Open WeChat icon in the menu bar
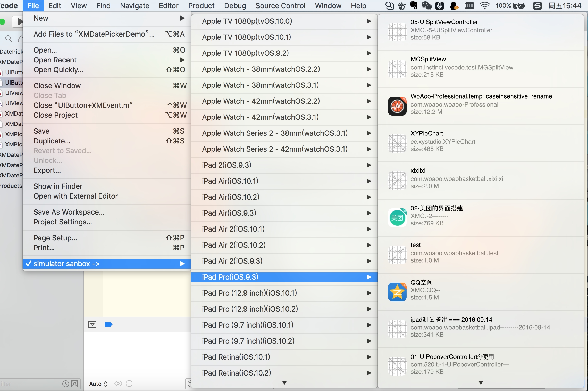Viewport: 588px width, 391px height. (426, 5)
